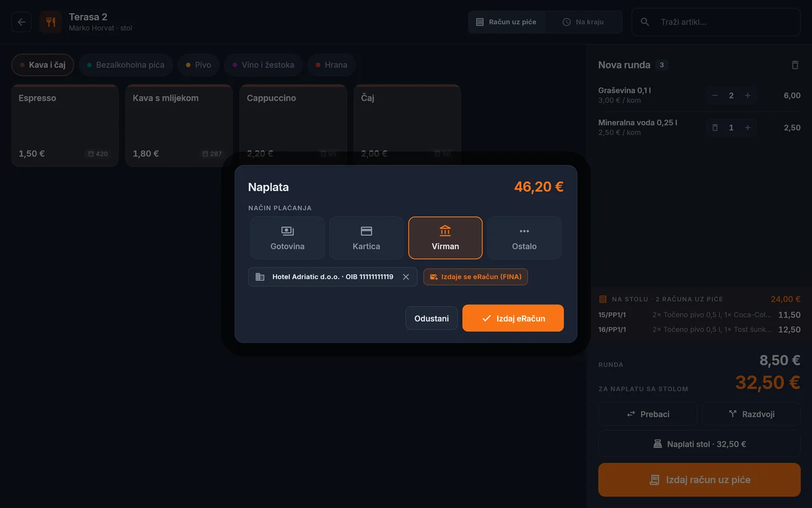Click the 46,20 € payment total

coord(539,187)
